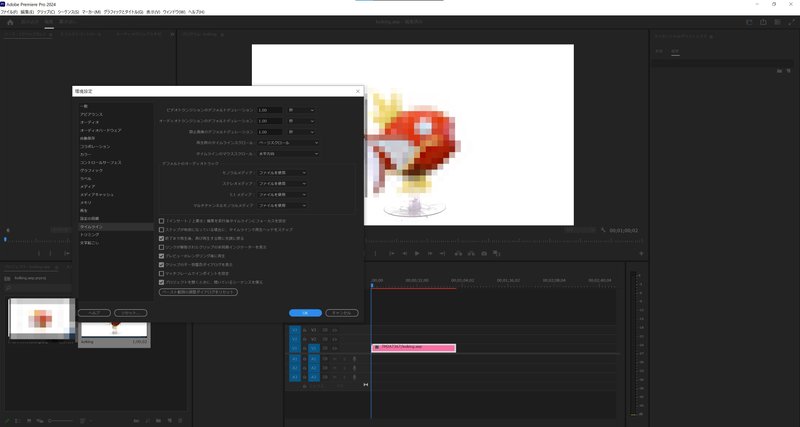Select the sequence thumbnail in Project panel
The image size is (800, 427).
point(114,335)
